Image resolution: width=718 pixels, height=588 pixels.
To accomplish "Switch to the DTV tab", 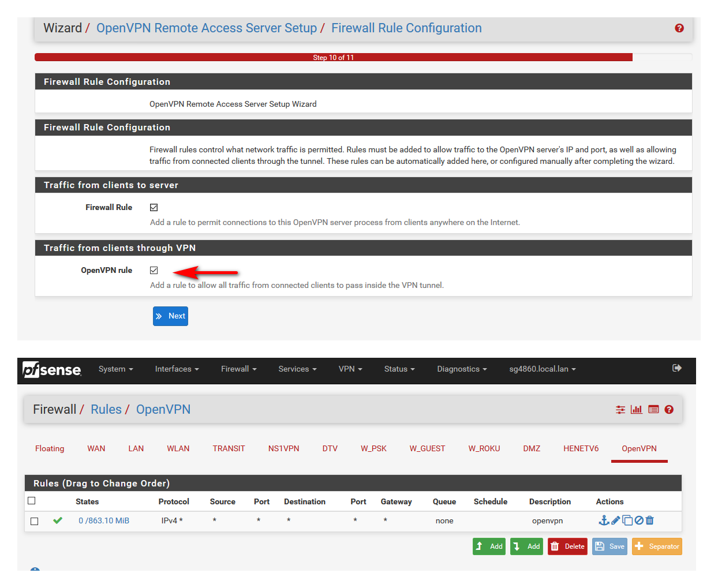I will point(330,449).
